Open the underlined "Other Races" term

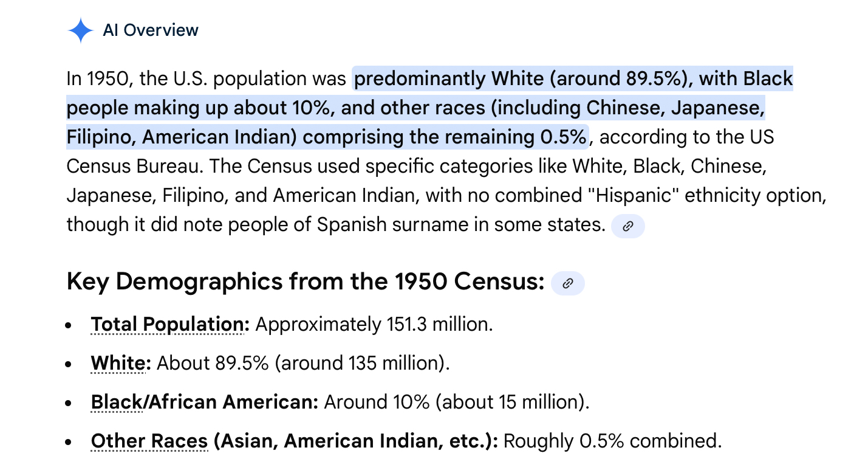tap(149, 441)
